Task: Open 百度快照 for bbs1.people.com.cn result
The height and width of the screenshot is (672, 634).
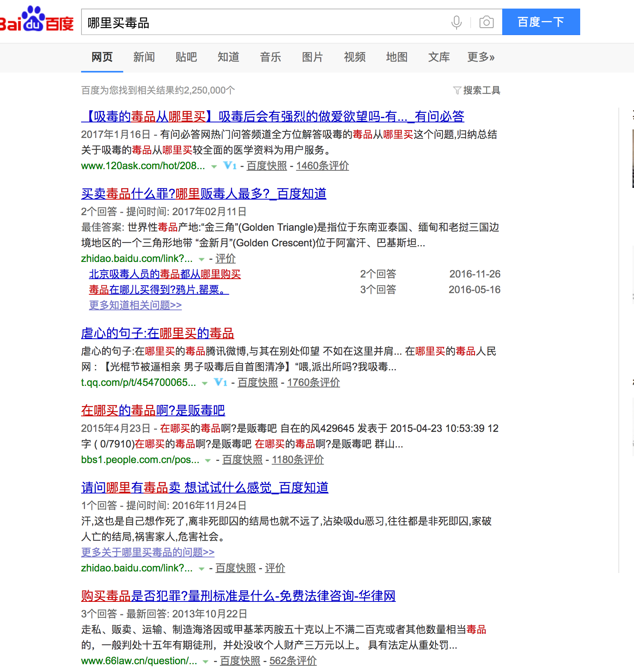Action: click(243, 460)
